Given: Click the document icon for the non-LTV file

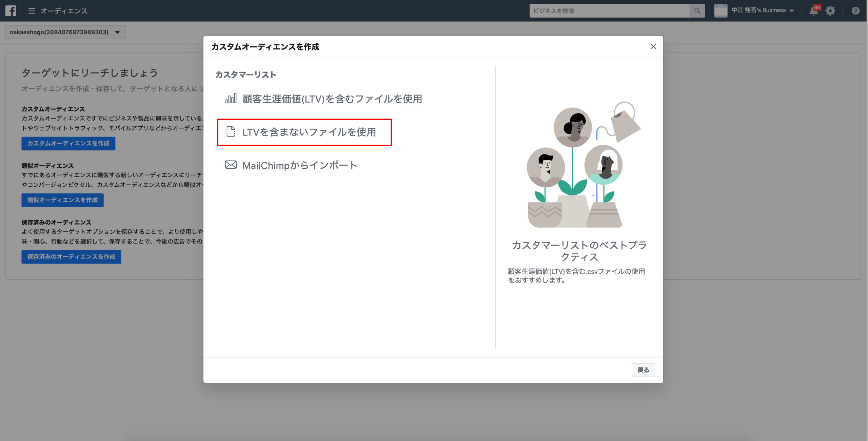Looking at the screenshot, I should coord(231,132).
